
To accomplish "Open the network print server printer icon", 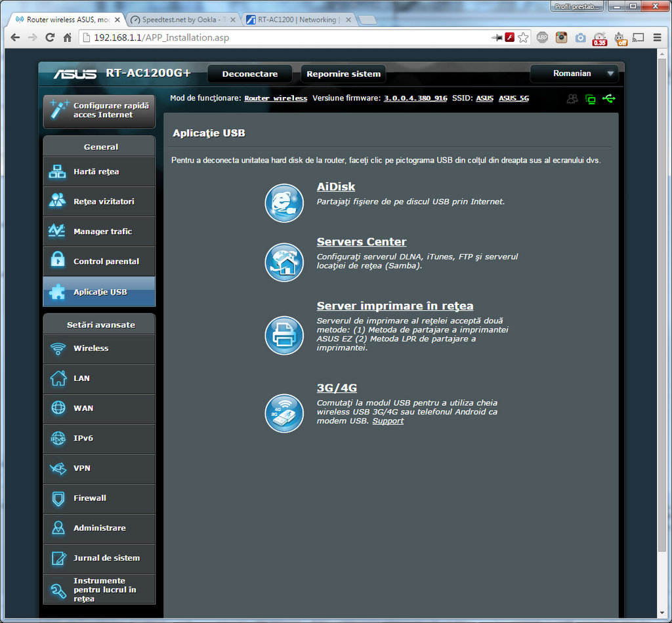I will [284, 335].
